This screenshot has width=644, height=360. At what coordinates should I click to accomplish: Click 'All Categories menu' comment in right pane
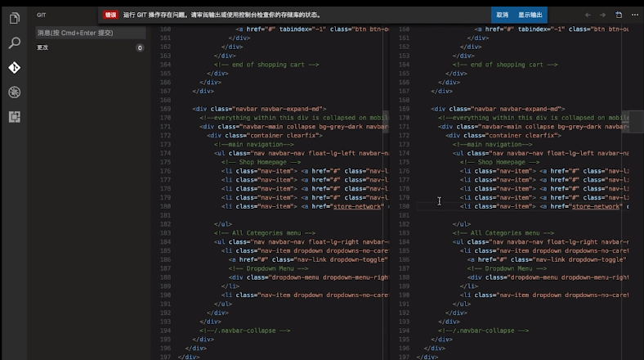coord(503,233)
